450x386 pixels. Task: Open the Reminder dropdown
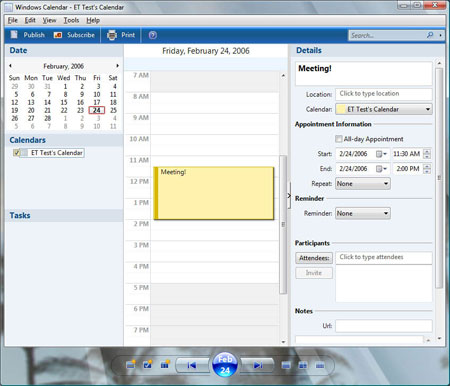point(363,213)
